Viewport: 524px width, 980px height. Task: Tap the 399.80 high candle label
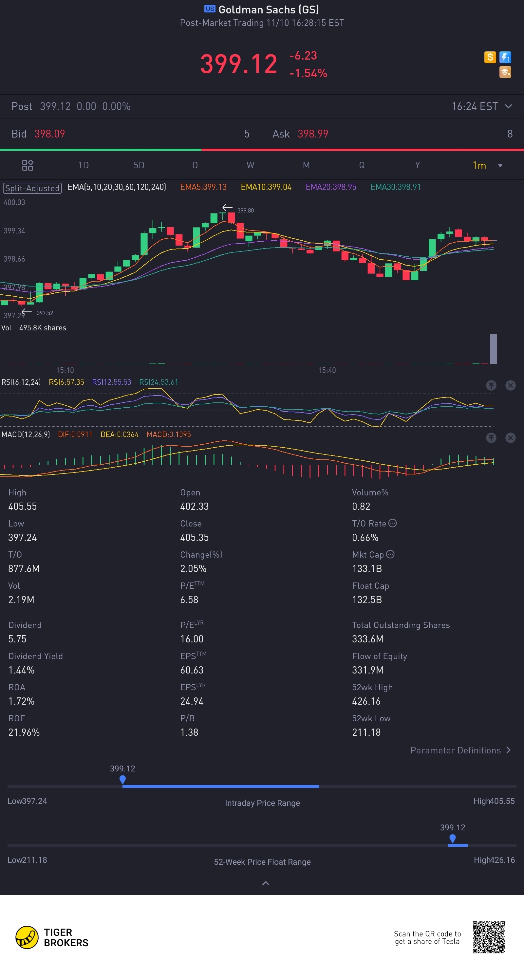[x=245, y=211]
